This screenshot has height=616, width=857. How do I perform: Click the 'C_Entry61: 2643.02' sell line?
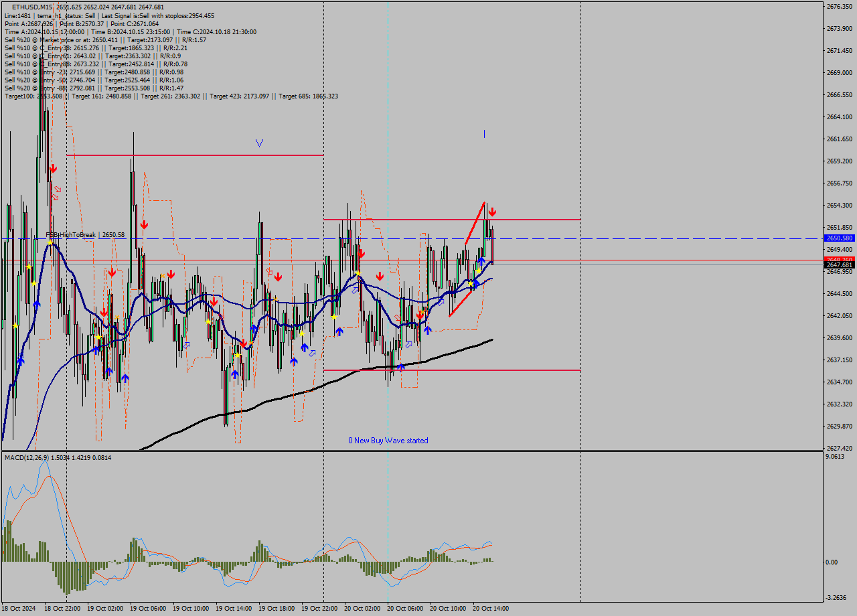[92, 56]
